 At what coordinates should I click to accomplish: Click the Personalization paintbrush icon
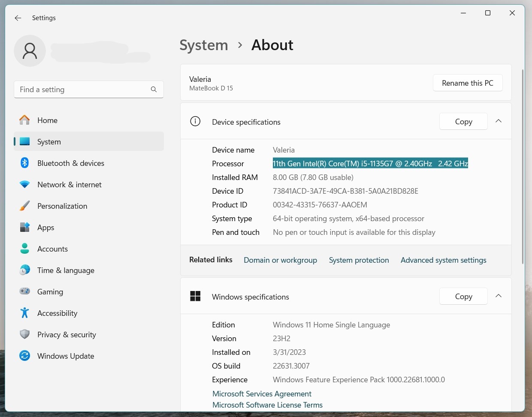25,206
